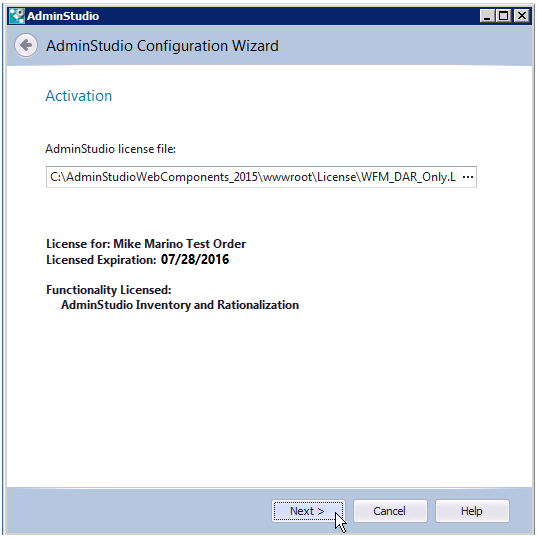Click the 'AdminStudio license file:' label
The image size is (537, 538).
click(110, 149)
